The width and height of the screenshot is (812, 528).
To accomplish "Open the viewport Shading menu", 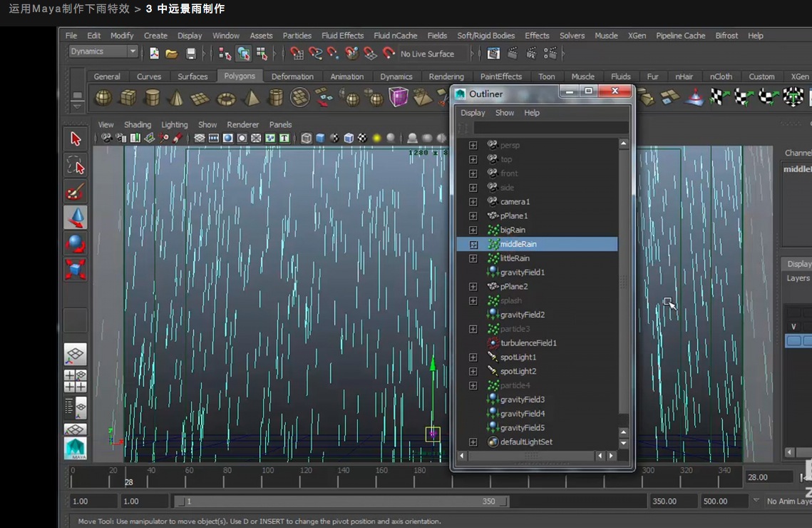I will [137, 124].
